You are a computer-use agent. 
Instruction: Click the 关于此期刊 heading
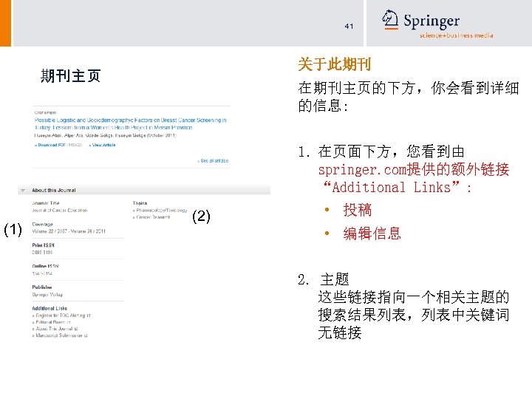335,64
